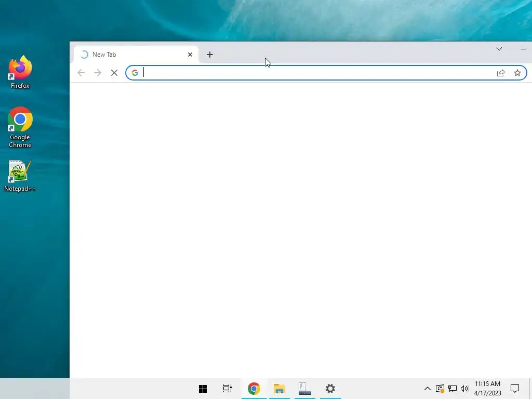Open network status in system tray
Screen dimensions: 532x399
pyautogui.click(x=453, y=389)
